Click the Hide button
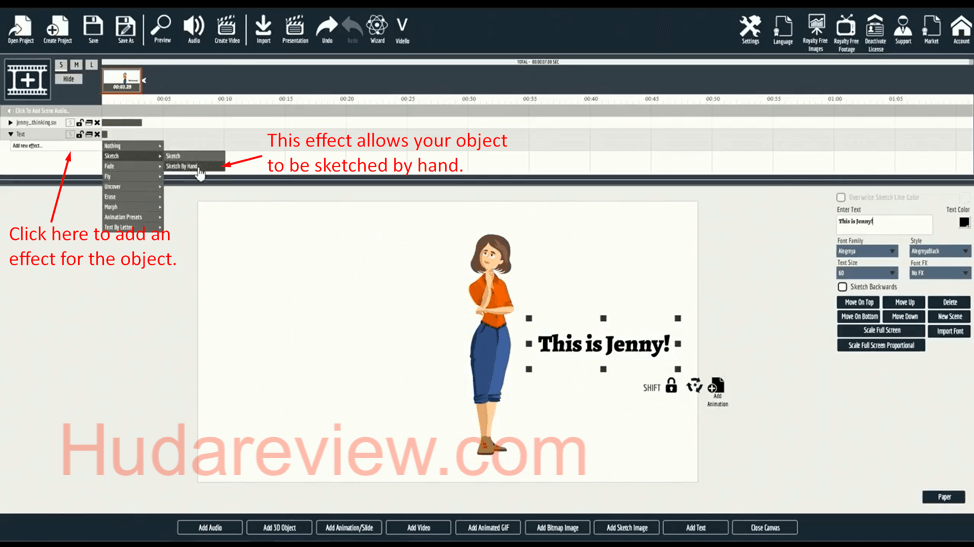 point(68,79)
